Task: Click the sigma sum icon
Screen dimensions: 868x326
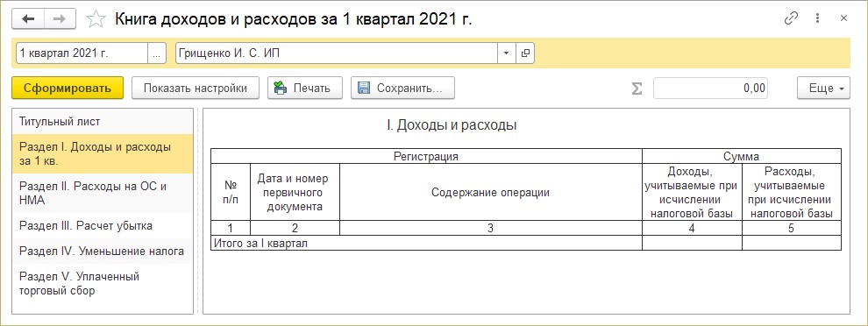Action: (637, 89)
